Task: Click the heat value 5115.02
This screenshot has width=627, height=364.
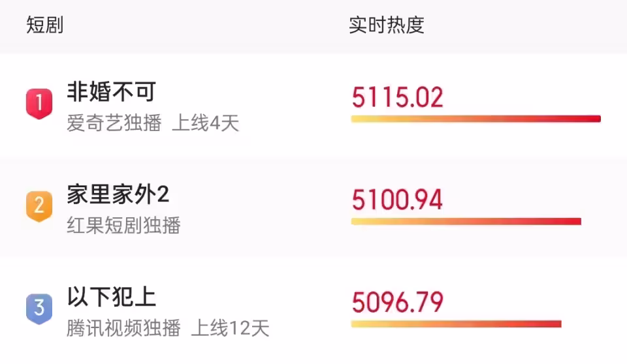Action: point(397,98)
